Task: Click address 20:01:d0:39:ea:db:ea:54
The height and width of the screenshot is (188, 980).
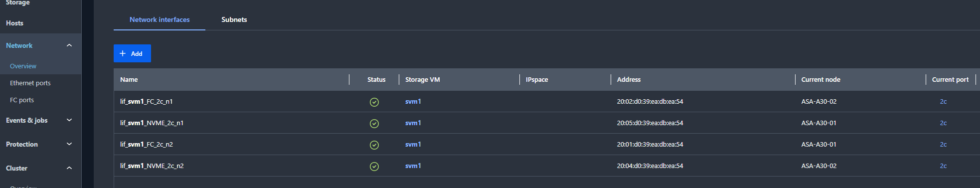Action: coord(650,144)
